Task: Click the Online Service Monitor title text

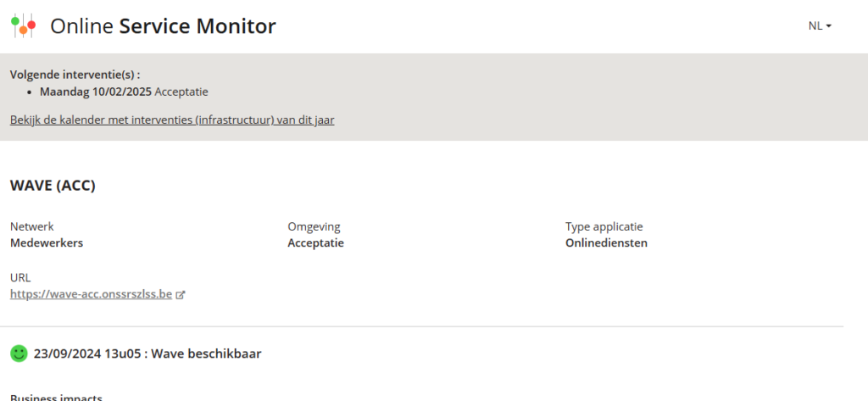Action: 163,26
